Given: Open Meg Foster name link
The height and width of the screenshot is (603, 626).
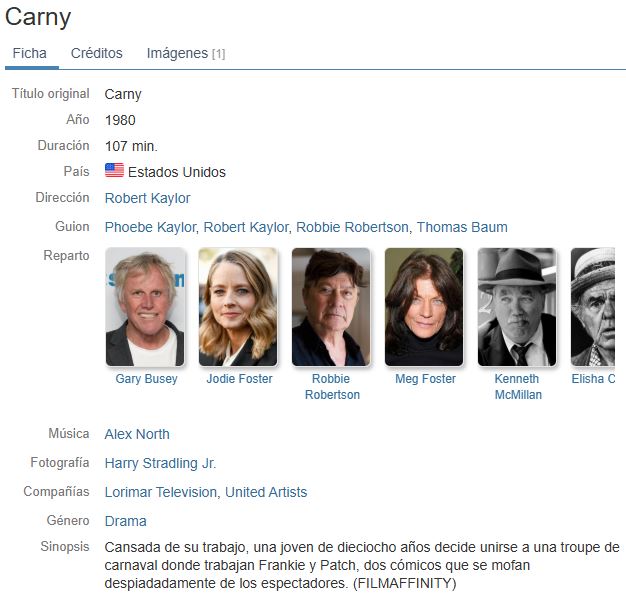Looking at the screenshot, I should coord(425,379).
